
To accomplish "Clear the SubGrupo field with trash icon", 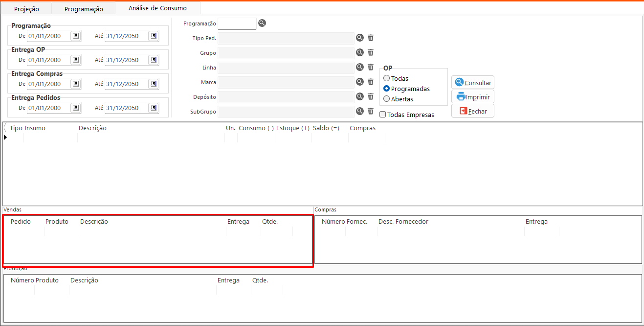I will click(371, 111).
